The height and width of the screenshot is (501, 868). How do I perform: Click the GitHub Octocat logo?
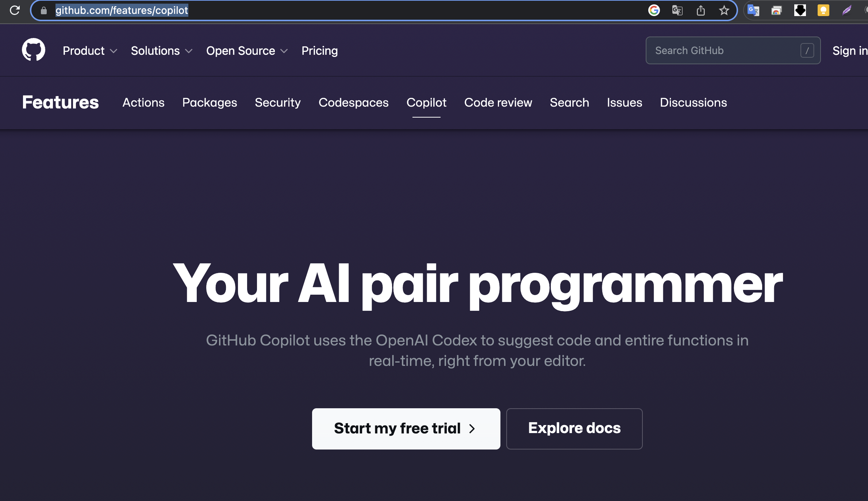pyautogui.click(x=33, y=50)
